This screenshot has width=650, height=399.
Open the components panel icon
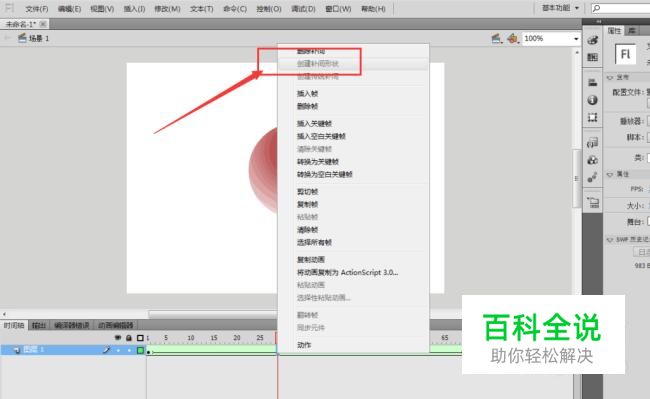[x=592, y=160]
